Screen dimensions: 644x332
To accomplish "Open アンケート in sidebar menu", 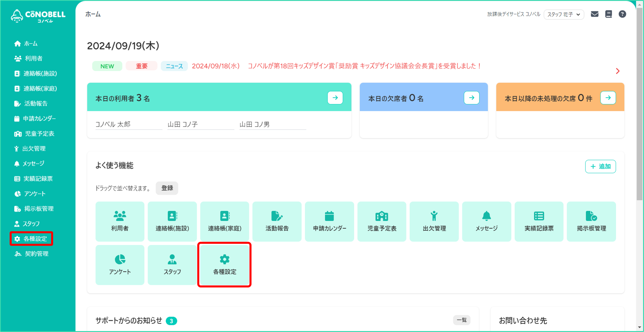I will 30,194.
